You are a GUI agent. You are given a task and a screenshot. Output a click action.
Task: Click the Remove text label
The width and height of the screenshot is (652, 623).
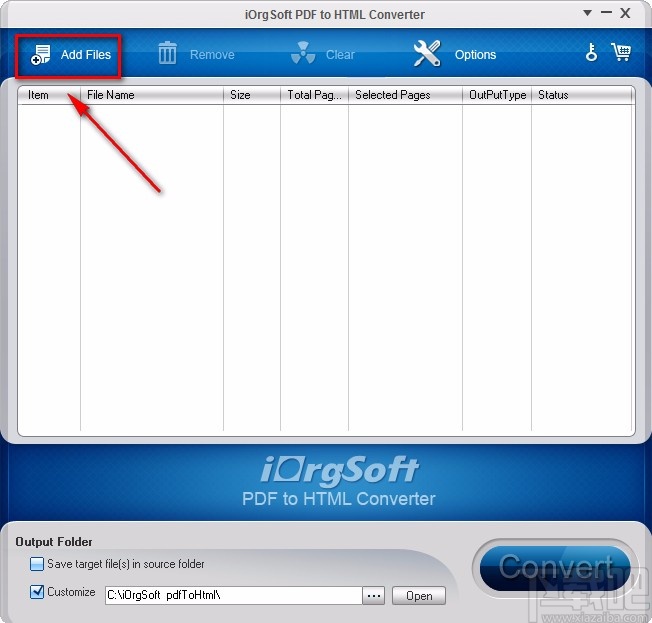212,55
